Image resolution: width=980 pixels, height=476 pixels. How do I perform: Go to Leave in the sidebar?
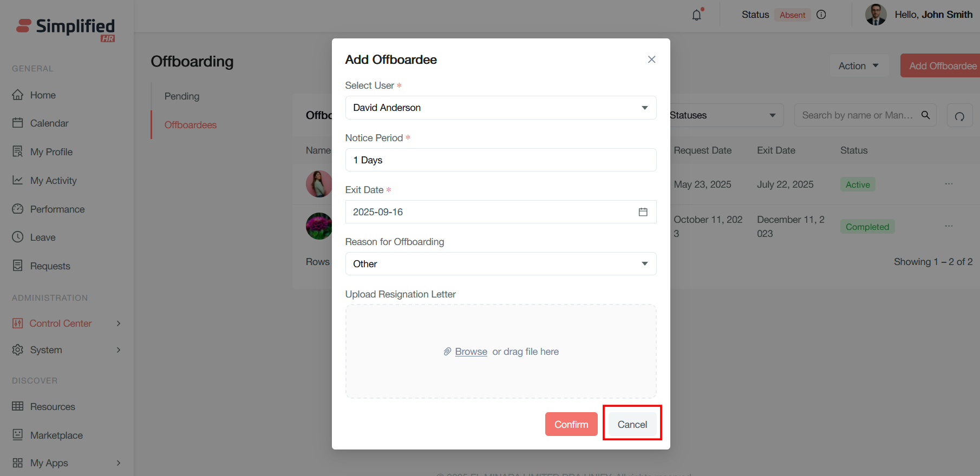click(x=43, y=237)
